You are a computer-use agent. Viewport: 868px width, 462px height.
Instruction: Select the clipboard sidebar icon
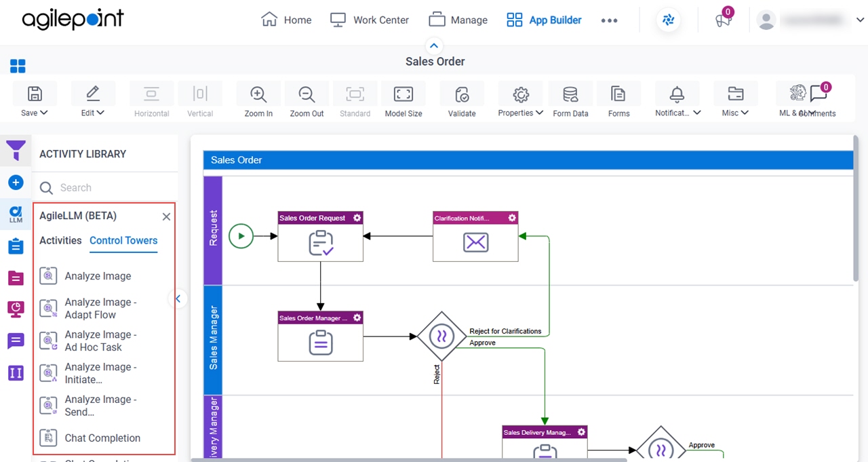(16, 246)
